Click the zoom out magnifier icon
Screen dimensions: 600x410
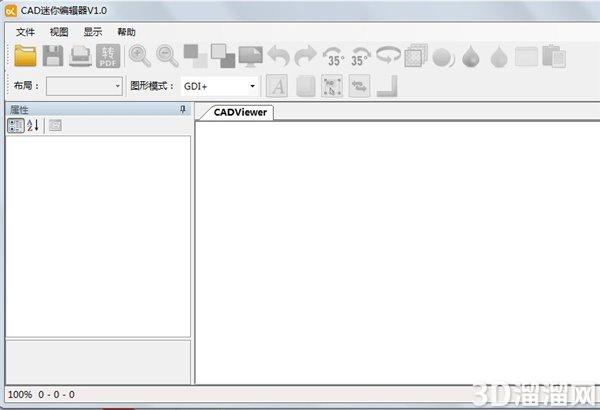167,56
